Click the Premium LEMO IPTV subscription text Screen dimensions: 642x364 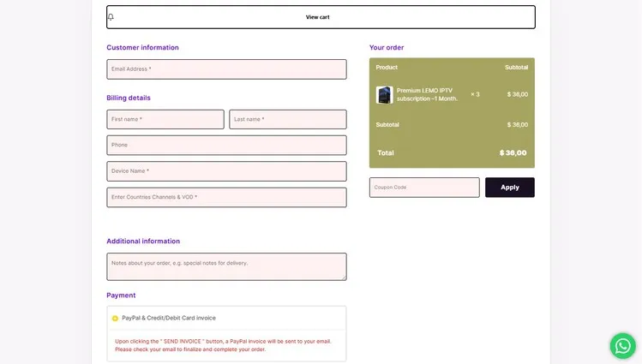coord(427,94)
